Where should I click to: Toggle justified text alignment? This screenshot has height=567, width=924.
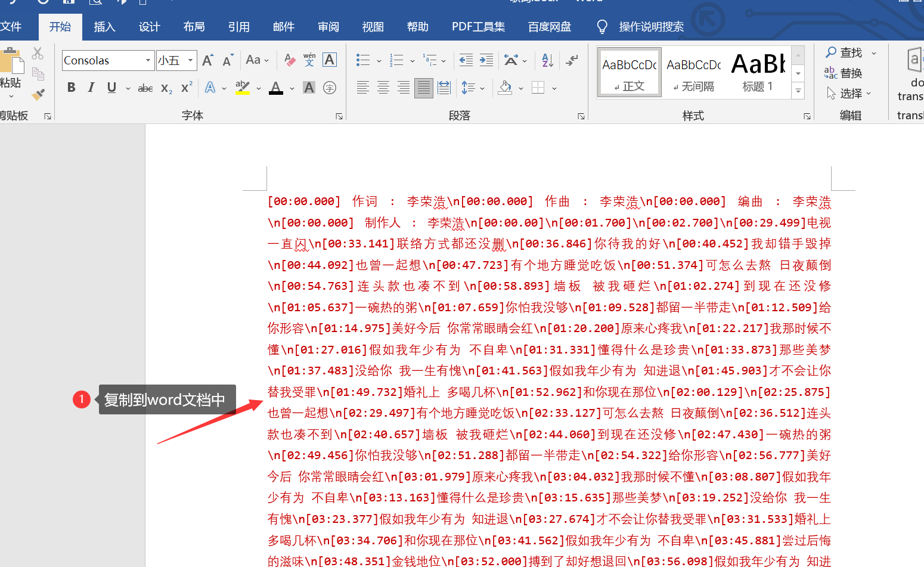point(424,88)
